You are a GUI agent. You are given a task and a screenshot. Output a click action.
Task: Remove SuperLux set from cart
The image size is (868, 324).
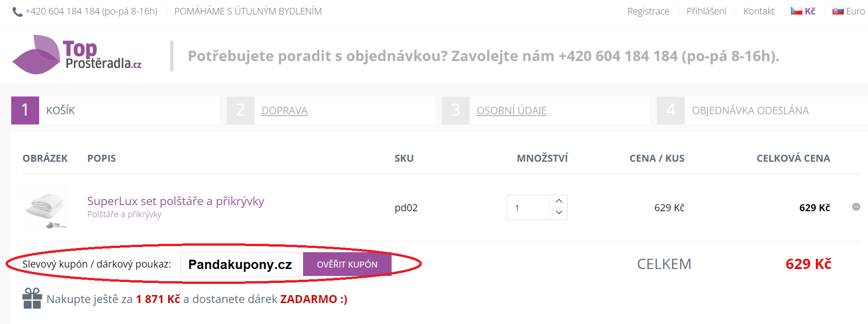856,207
